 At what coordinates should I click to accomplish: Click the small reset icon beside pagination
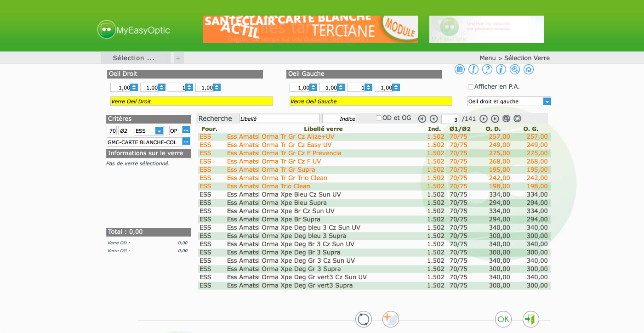tap(517, 119)
